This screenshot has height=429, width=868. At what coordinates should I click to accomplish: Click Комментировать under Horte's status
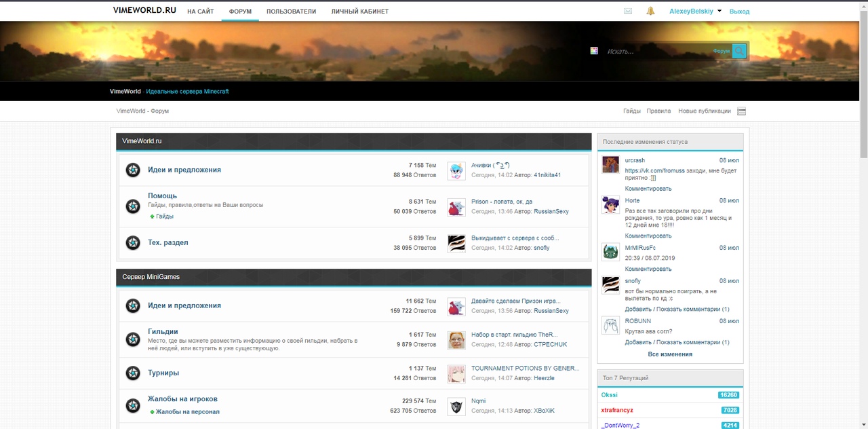click(x=648, y=236)
